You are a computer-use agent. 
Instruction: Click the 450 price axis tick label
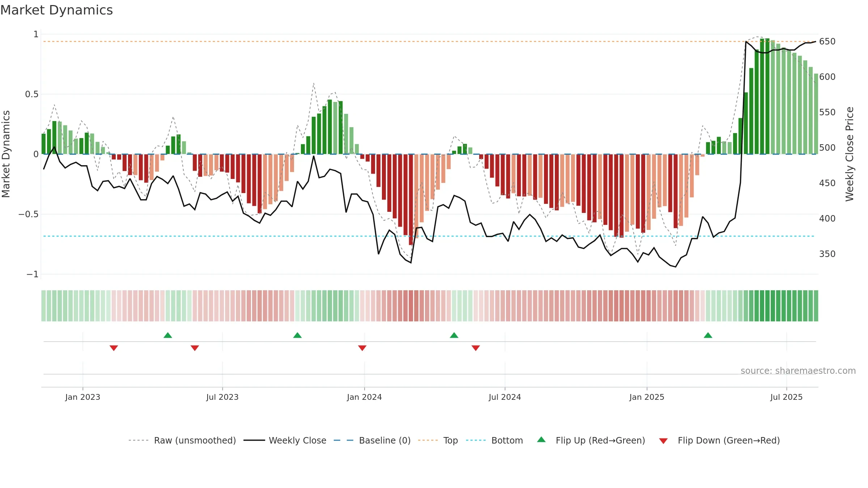coord(827,183)
